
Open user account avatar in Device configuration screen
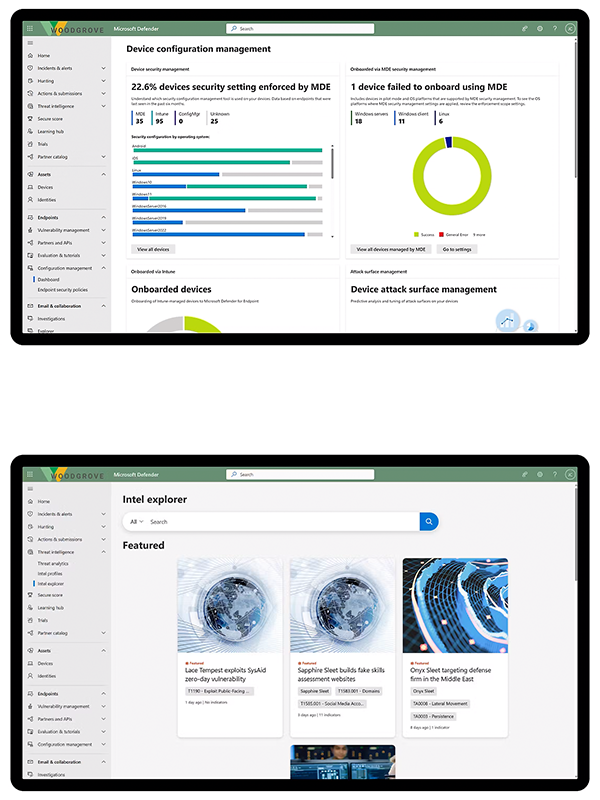[570, 29]
